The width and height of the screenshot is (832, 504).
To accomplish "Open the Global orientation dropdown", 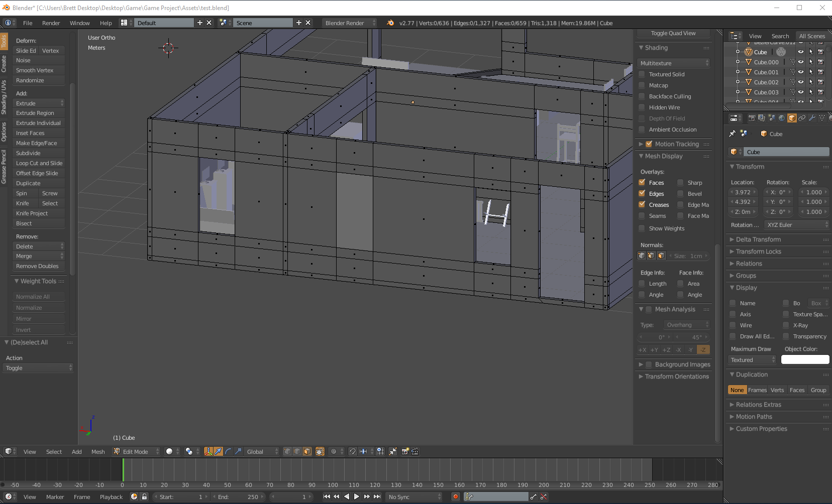I will pos(262,451).
